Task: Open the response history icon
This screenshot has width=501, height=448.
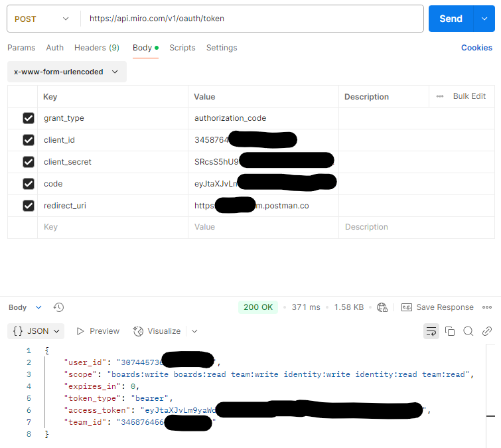Action: pos(58,307)
